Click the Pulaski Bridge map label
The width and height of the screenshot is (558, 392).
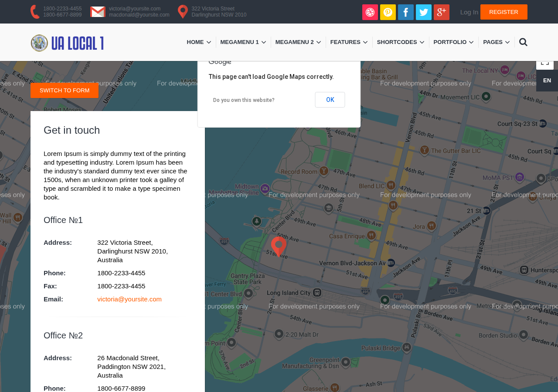[380, 348]
